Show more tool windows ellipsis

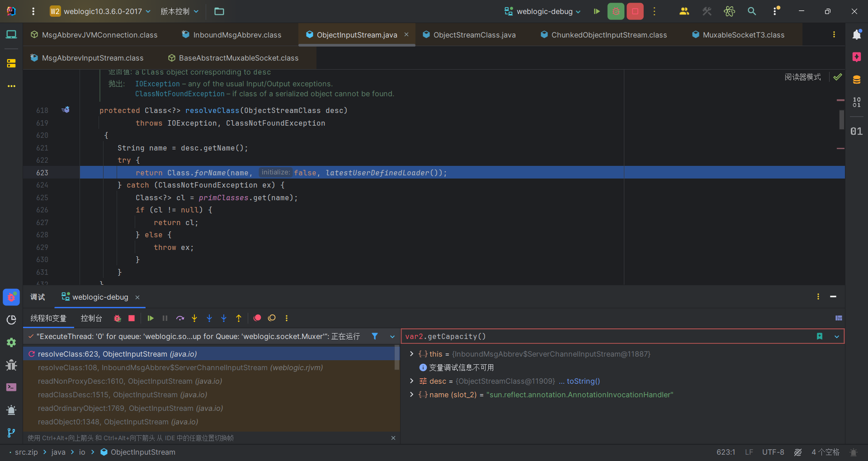(11, 86)
